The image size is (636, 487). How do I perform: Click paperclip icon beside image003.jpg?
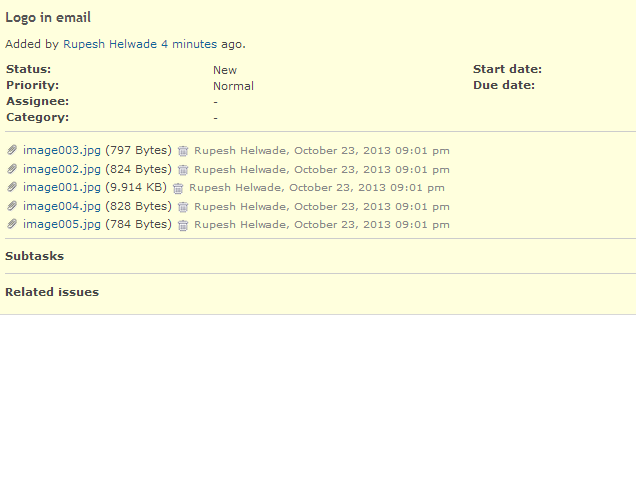[x=12, y=150]
